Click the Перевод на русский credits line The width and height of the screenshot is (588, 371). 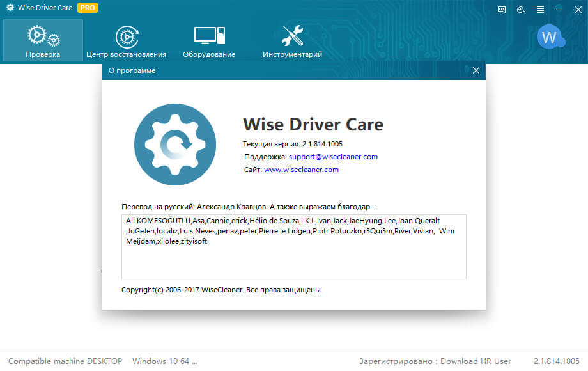[x=248, y=207]
